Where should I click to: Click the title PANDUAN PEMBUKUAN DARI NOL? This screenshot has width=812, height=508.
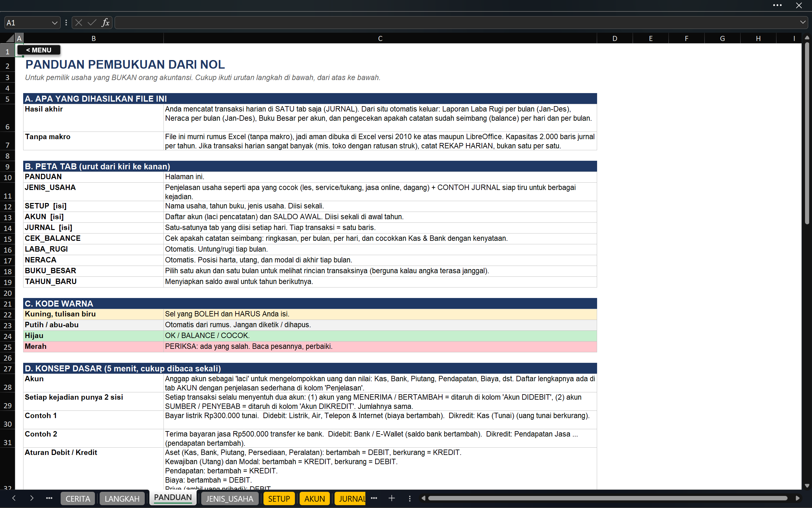[125, 64]
